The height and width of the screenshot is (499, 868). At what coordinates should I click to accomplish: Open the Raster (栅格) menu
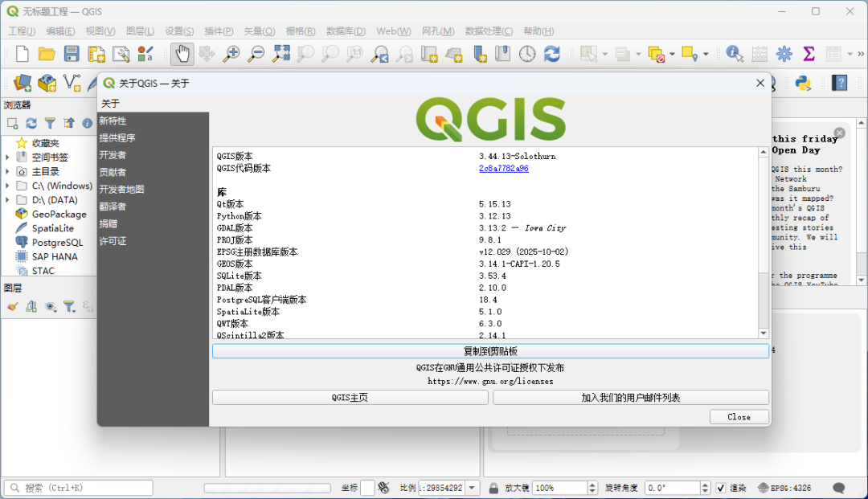coord(301,31)
